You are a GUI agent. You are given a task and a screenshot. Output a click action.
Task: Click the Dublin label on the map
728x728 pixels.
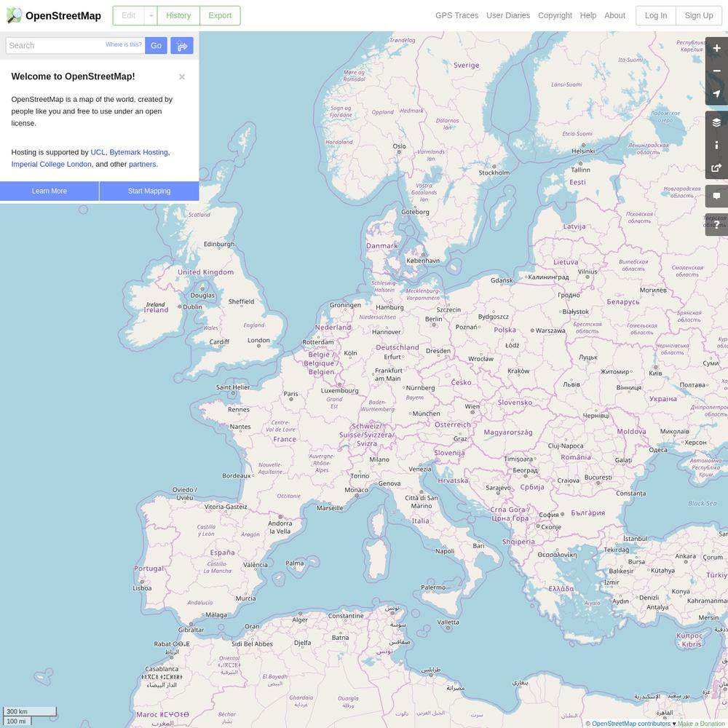pos(192,307)
